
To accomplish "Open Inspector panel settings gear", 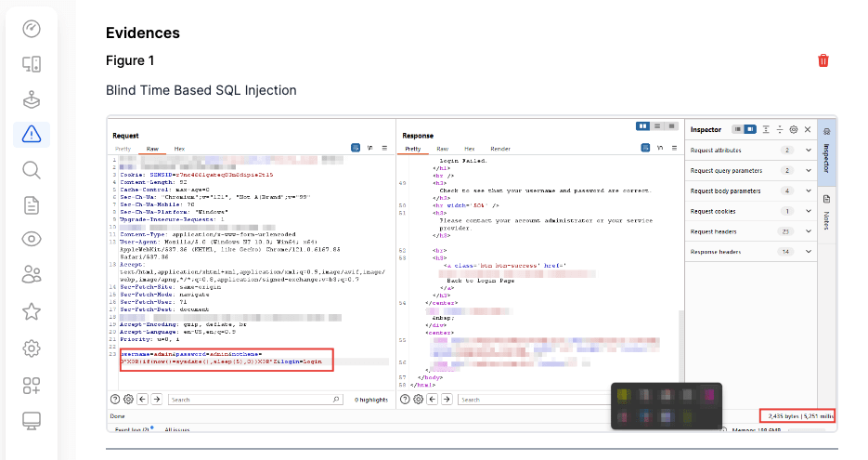I will tap(793, 129).
